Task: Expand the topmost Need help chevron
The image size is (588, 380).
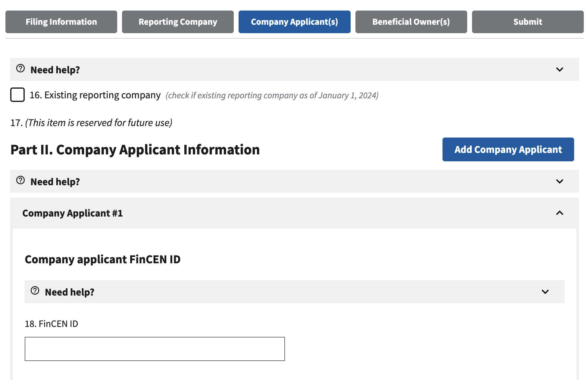Action: [559, 70]
